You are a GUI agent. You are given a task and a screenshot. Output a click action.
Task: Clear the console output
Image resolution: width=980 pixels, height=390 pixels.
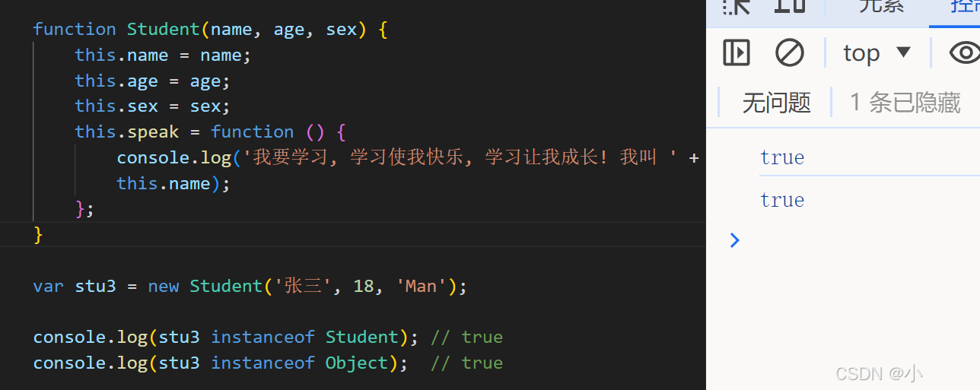click(790, 52)
